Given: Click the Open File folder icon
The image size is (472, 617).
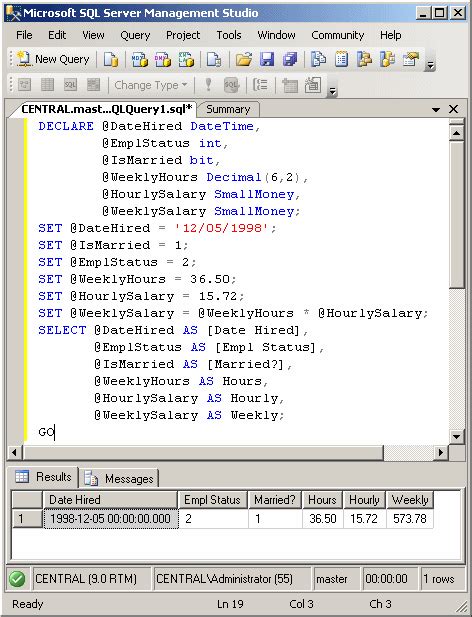Looking at the screenshot, I should pyautogui.click(x=244, y=60).
